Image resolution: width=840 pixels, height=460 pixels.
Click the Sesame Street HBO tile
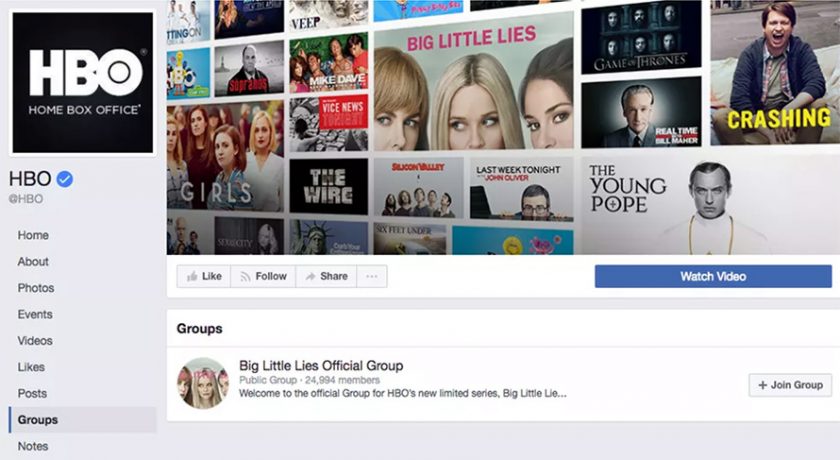coord(189,73)
